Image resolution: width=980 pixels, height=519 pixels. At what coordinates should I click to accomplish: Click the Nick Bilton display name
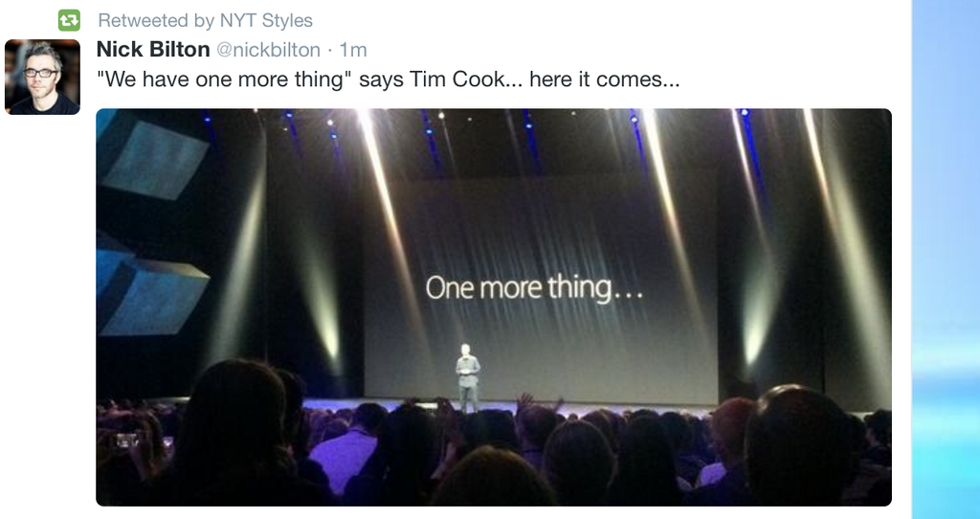click(x=153, y=50)
